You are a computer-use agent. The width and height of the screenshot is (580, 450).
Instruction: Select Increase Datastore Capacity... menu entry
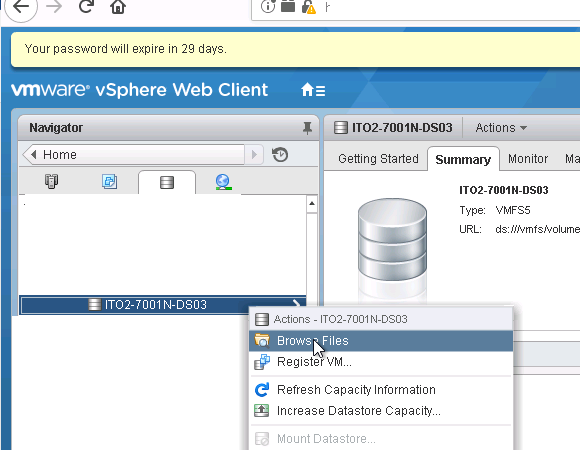tap(381, 411)
